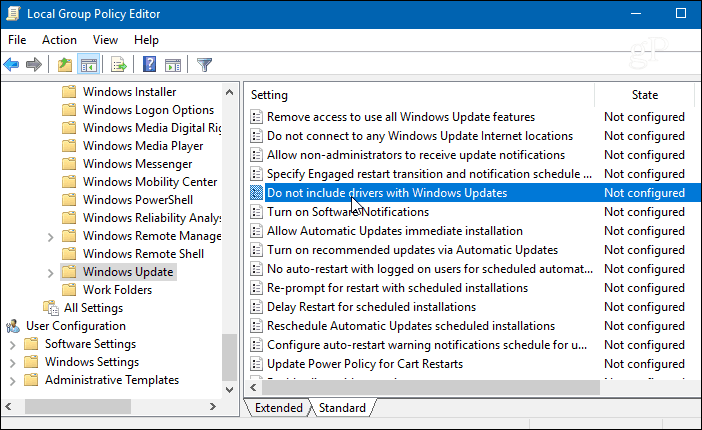
Task: Select the Windows Logon Options tree item
Action: (x=148, y=110)
